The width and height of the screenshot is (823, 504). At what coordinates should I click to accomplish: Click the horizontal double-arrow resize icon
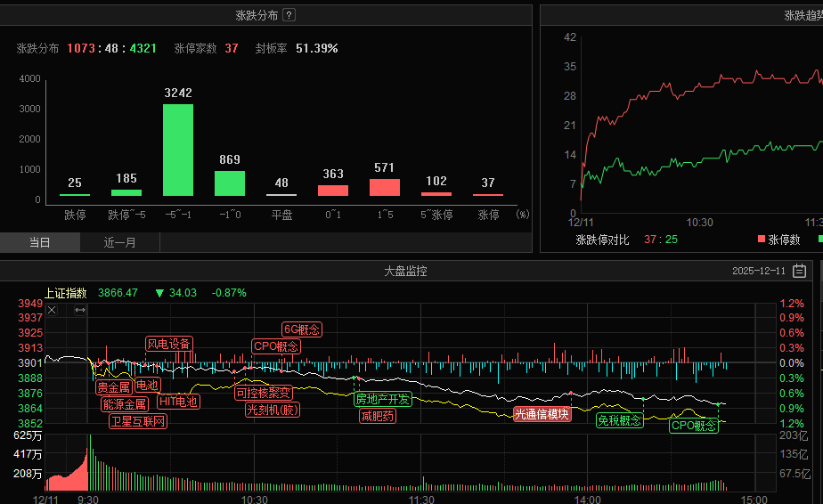[79, 310]
